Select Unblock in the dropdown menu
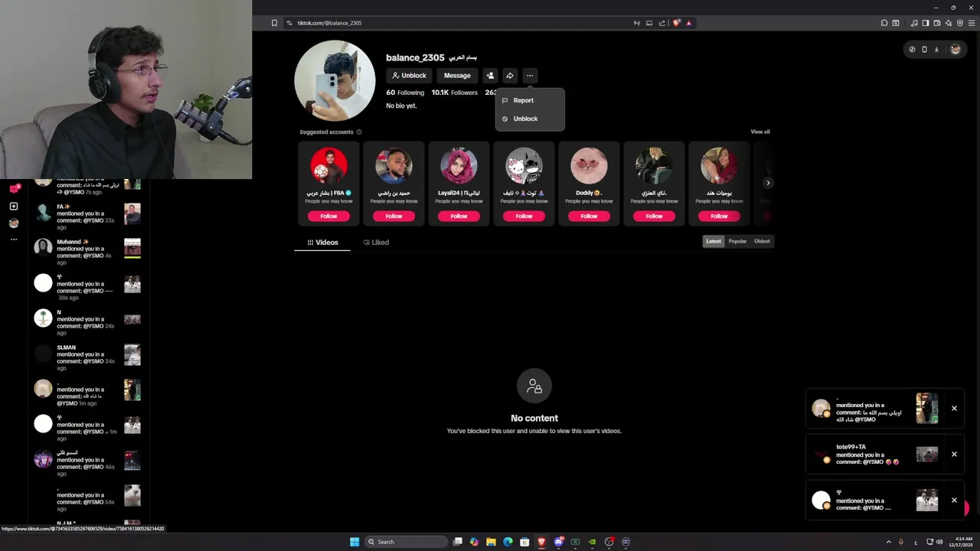This screenshot has height=551, width=980. [x=530, y=119]
